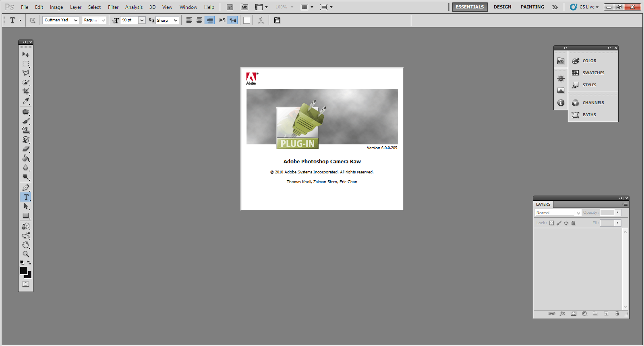
Task: Open the Image menu
Action: click(x=56, y=7)
